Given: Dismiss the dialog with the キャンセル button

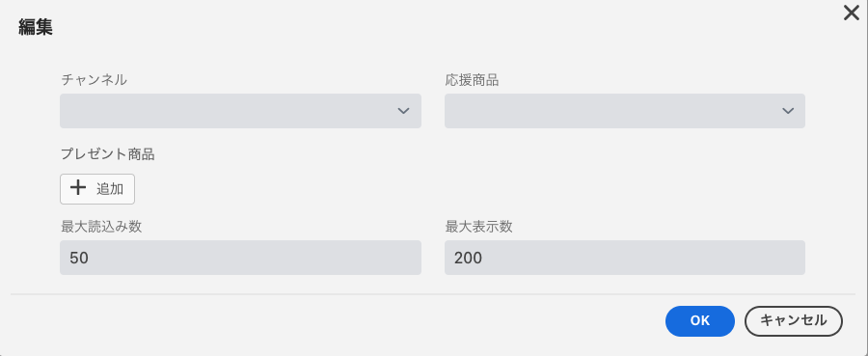Looking at the screenshot, I should (x=794, y=321).
